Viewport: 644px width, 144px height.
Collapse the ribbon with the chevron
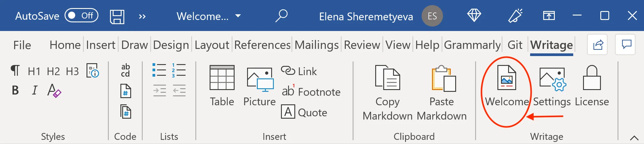tap(634, 138)
